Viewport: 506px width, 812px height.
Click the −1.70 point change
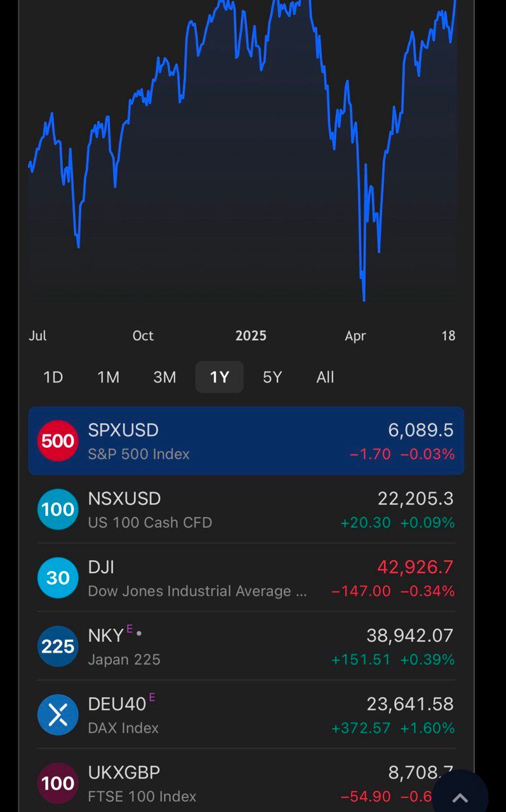point(370,454)
